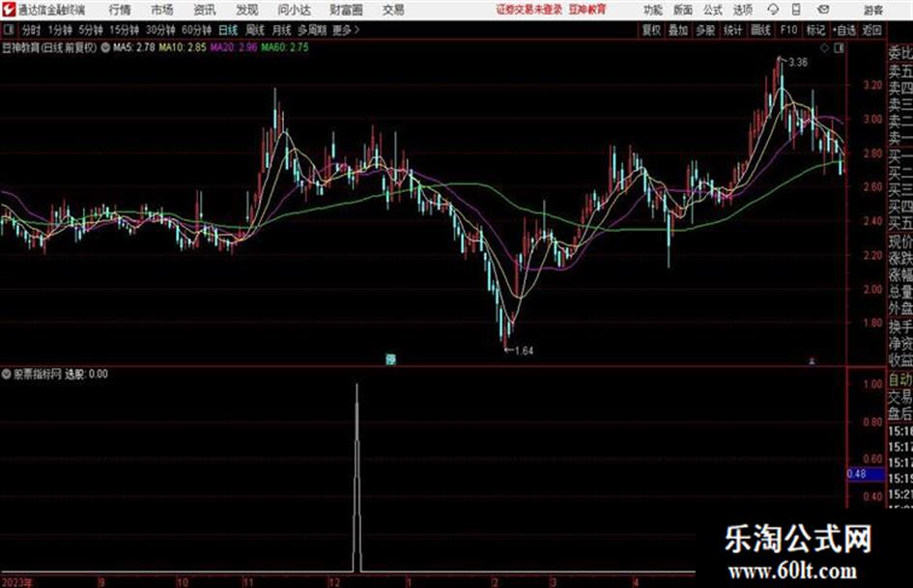Click the 自动 label in the right side panel
This screenshot has height=588, width=913.
(900, 380)
